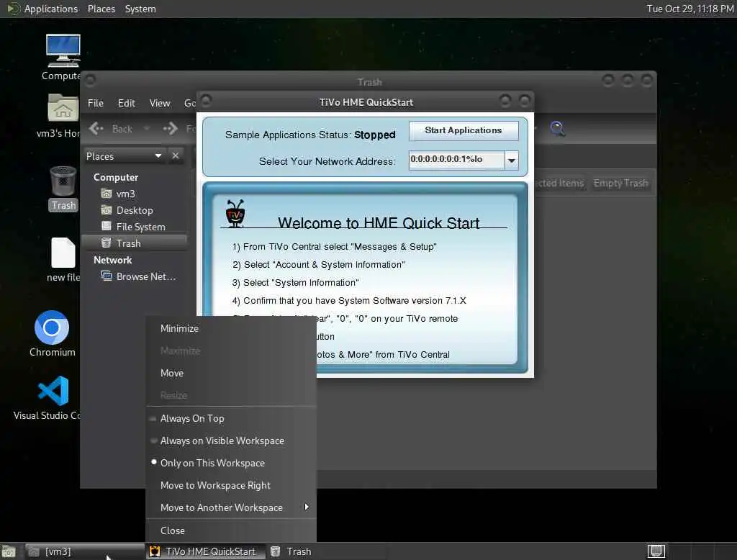Click the window menu button on TiVo title bar

click(206, 100)
